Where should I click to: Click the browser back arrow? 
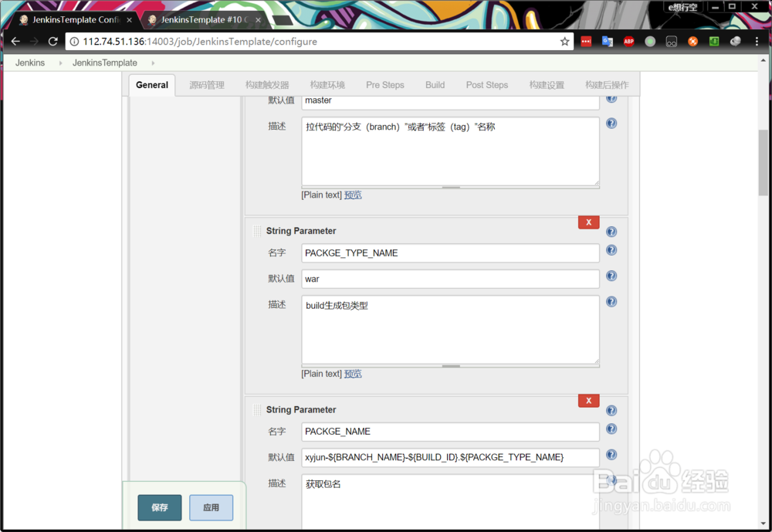pyautogui.click(x=15, y=42)
